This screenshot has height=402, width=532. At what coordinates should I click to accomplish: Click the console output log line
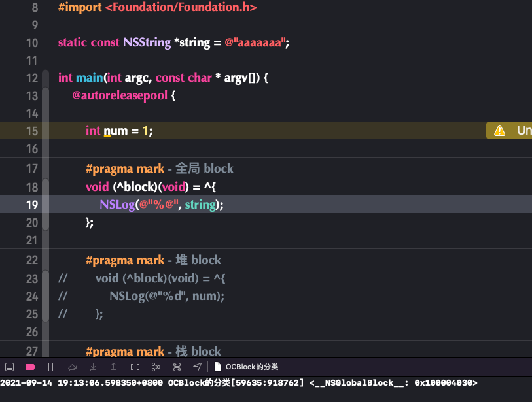tap(239, 383)
